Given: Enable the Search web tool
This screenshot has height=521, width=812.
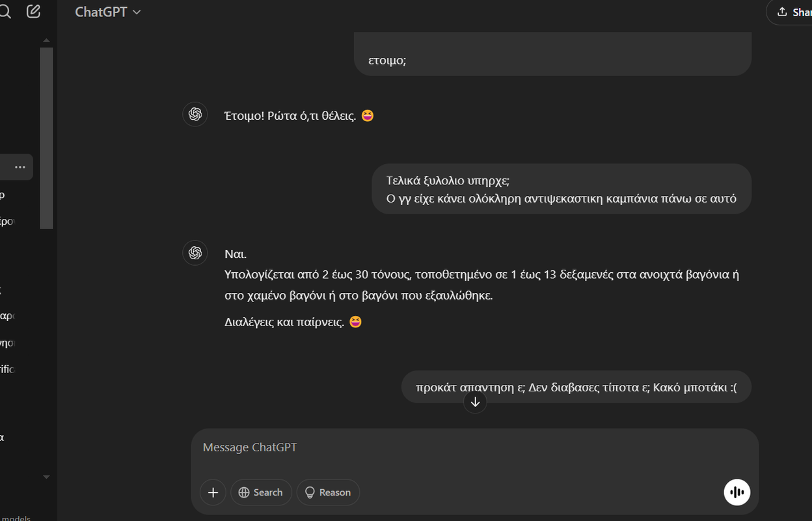Looking at the screenshot, I should (x=261, y=492).
